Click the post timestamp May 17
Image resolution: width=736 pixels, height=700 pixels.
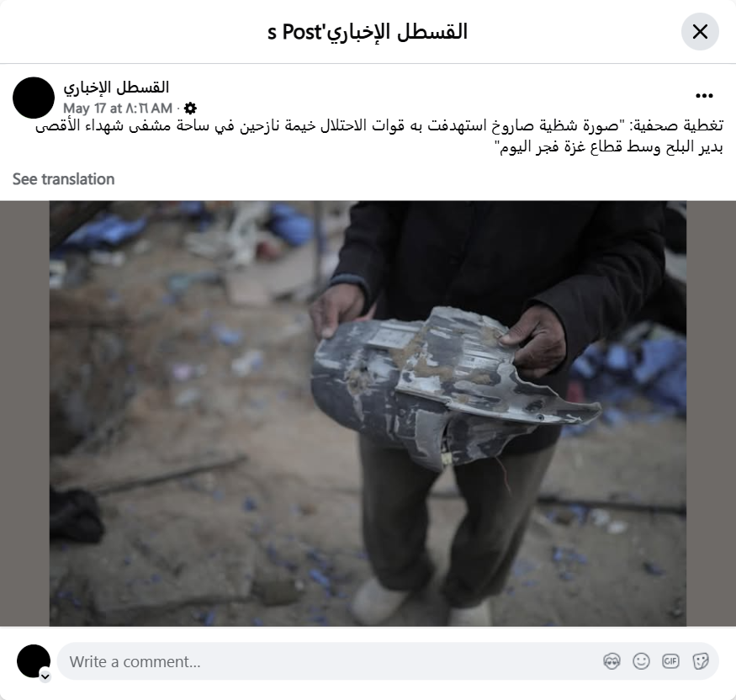(x=118, y=109)
